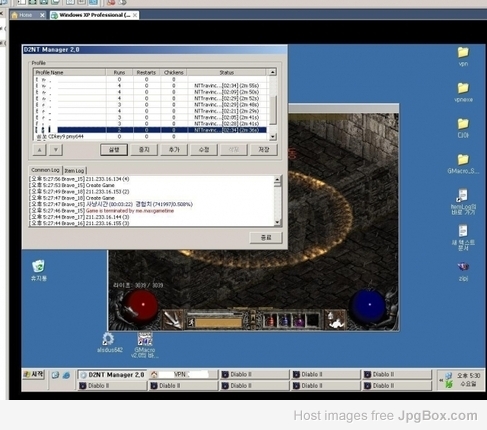Toggle the run/walk button in Diablo II

(191, 322)
